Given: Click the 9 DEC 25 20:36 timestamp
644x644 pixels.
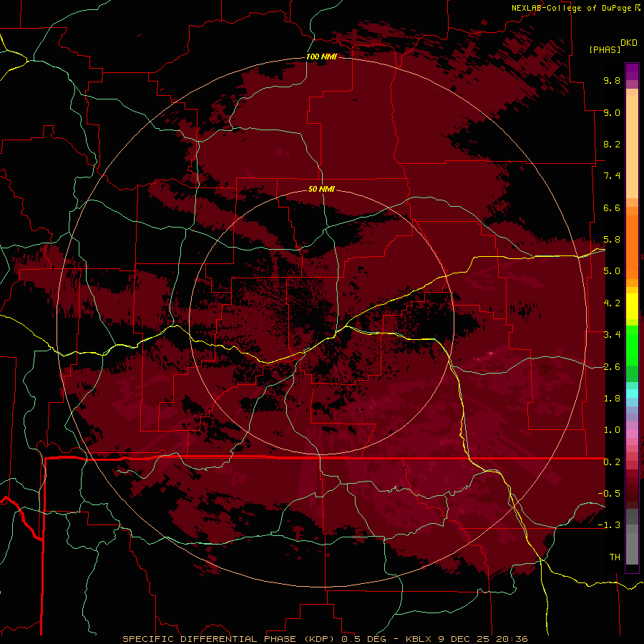Looking at the screenshot, I should tap(482, 639).
